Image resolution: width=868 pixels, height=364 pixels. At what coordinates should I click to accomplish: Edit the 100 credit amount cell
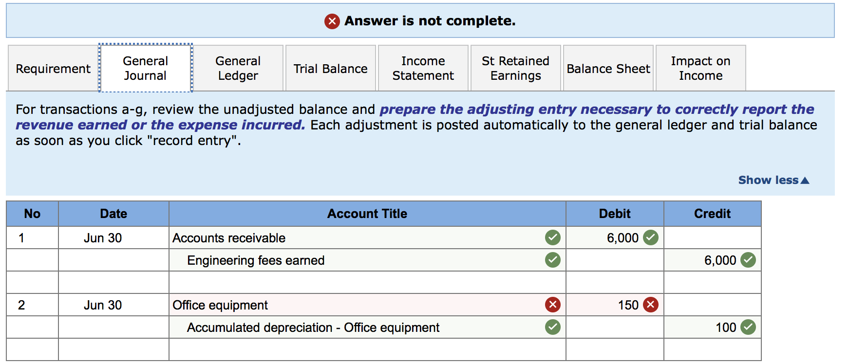coord(712,327)
